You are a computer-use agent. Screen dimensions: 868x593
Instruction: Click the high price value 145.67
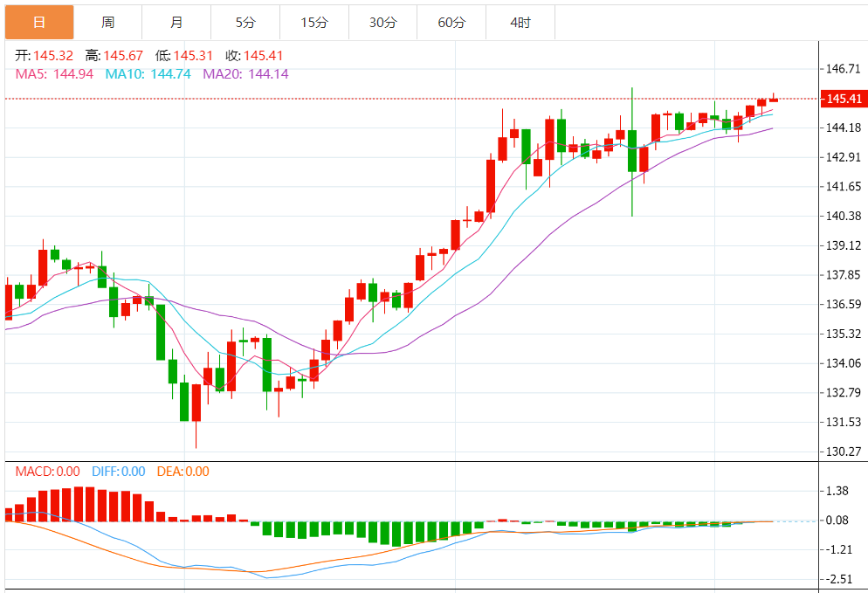click(x=123, y=55)
